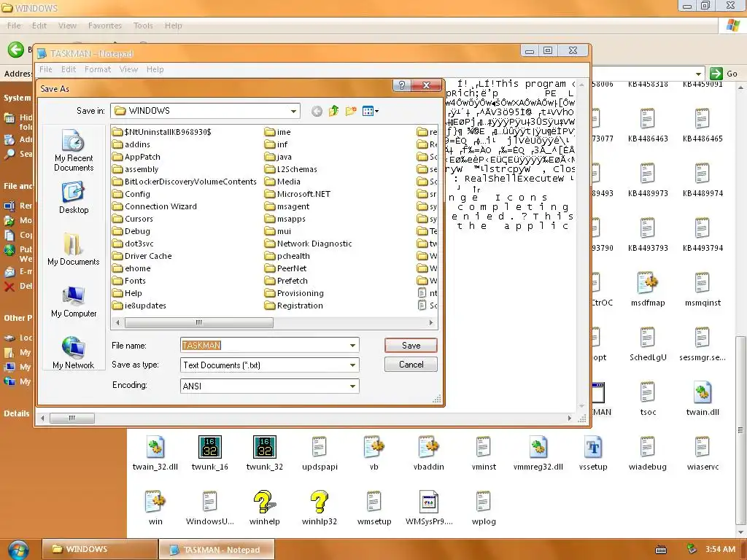747x560 pixels.
Task: Select the Prefetch folder
Action: pos(286,281)
